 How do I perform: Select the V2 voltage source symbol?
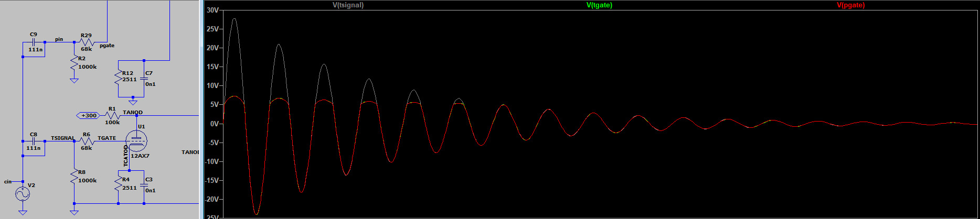pyautogui.click(x=23, y=194)
